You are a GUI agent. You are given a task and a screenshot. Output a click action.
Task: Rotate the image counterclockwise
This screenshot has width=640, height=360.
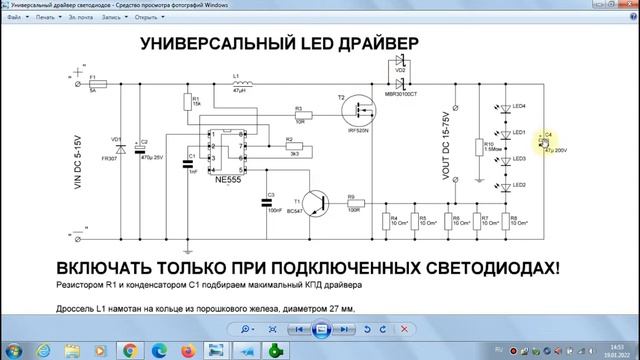(x=367, y=329)
